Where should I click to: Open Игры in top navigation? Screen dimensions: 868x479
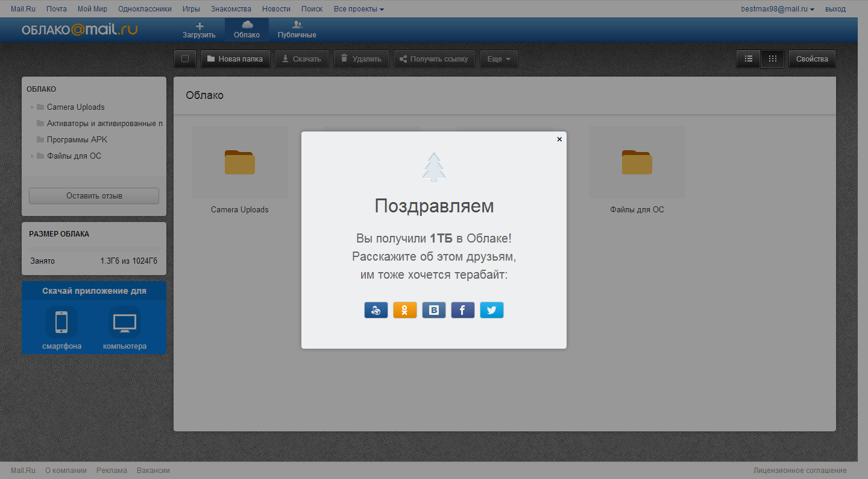coord(191,9)
